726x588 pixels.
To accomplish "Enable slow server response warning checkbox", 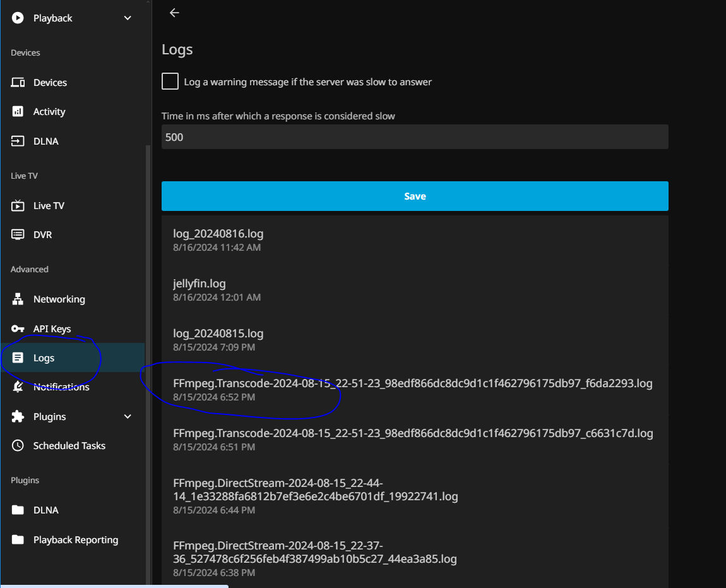I will 170,81.
